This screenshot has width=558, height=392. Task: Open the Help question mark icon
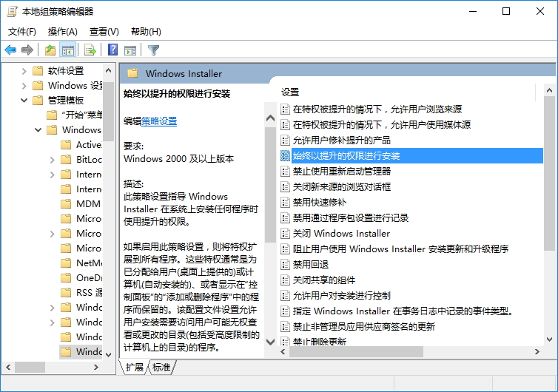pyautogui.click(x=112, y=50)
